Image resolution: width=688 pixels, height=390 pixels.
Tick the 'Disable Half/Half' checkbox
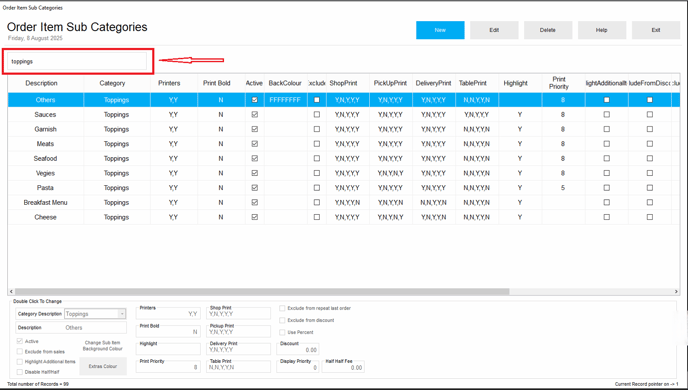[20, 372]
